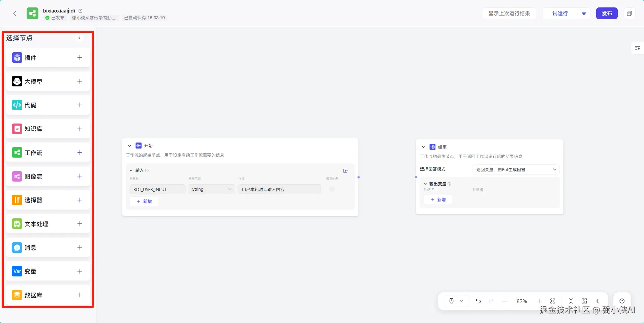
Task: Open the help question mark icon
Action: coord(622,301)
